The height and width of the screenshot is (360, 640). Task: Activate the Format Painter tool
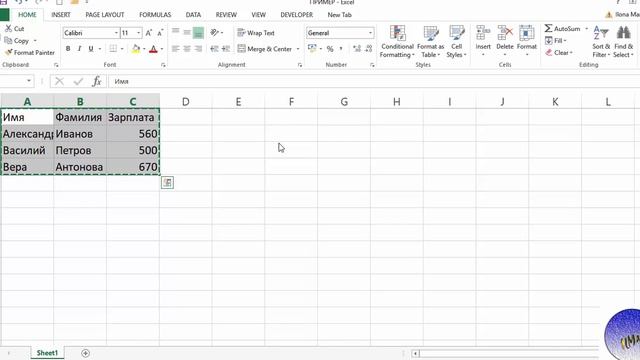click(30, 53)
